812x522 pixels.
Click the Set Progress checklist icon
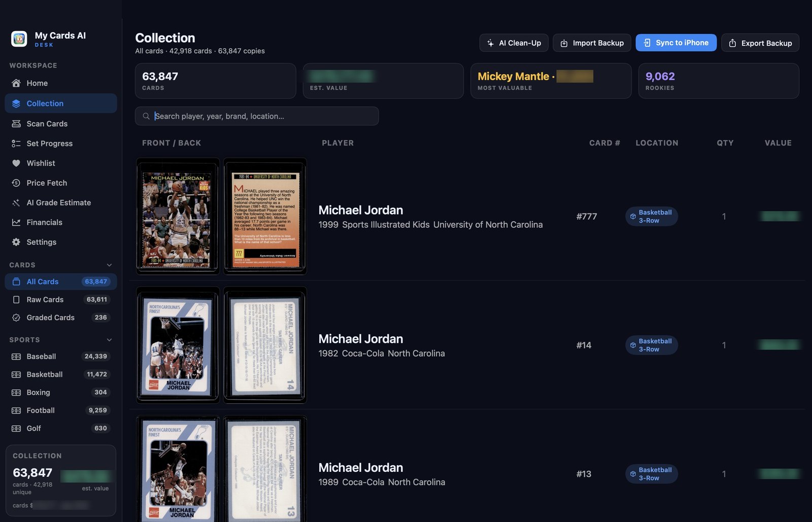16,144
